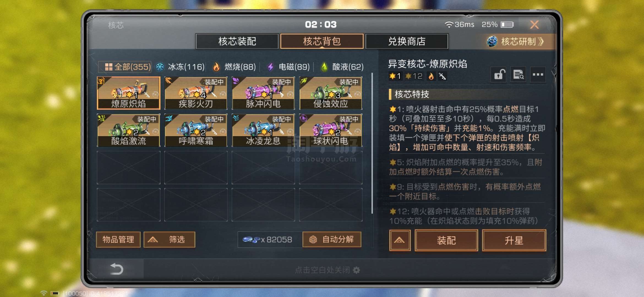Open the core details search icon
This screenshot has height=297, width=644.
pos(518,74)
